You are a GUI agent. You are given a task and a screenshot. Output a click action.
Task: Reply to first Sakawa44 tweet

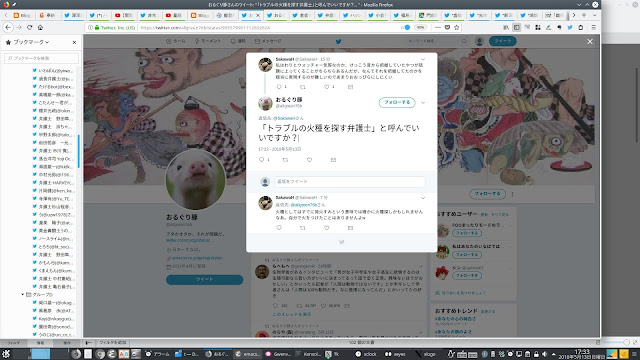(x=279, y=87)
